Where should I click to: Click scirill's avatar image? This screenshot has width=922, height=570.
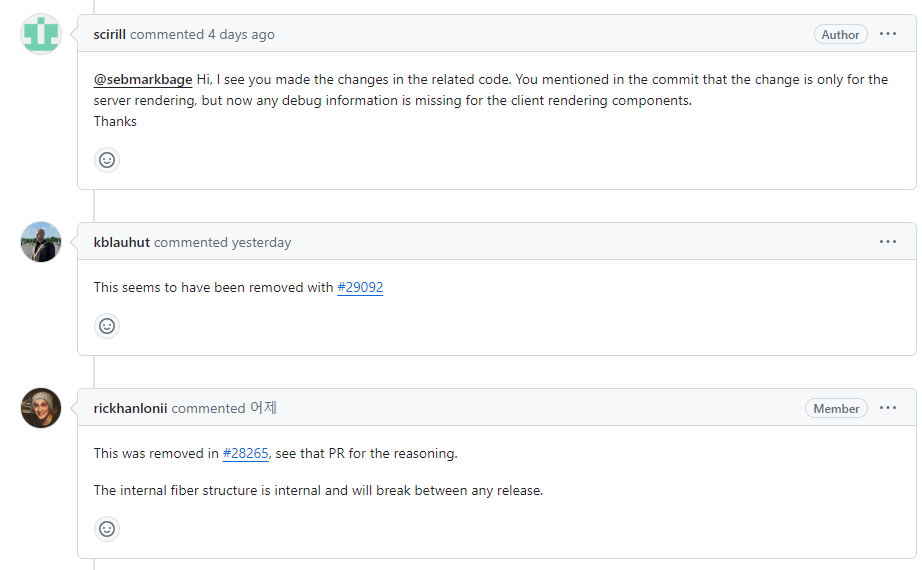tap(41, 34)
